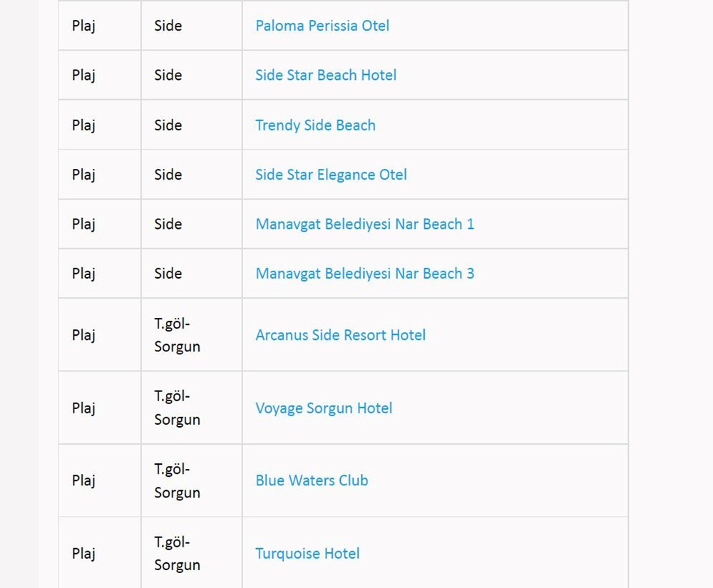Click the Plaj cell in Side Star Elegance row
The height and width of the screenshot is (588, 713).
(83, 175)
